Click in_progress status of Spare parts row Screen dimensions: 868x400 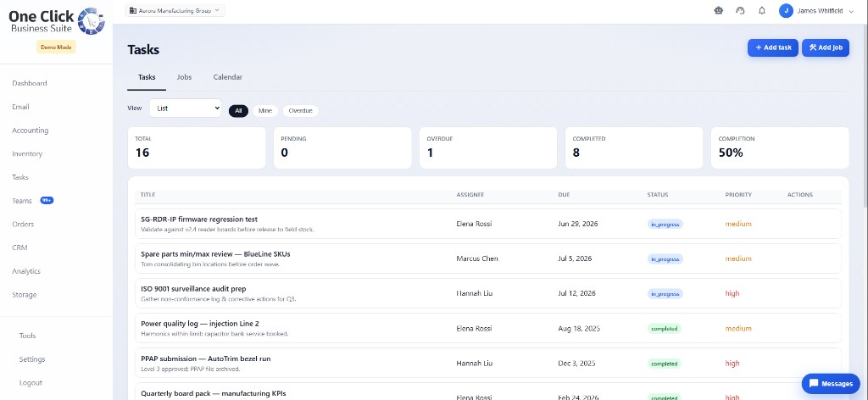[665, 259]
